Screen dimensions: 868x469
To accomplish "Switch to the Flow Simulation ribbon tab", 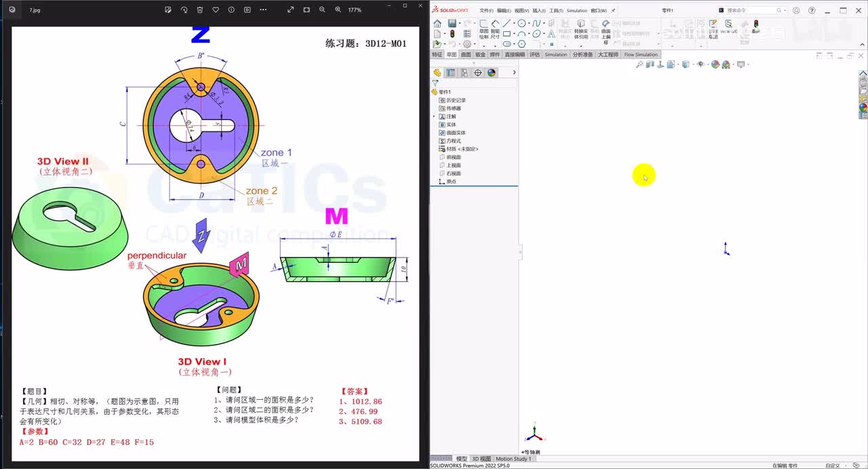I will pyautogui.click(x=641, y=55).
